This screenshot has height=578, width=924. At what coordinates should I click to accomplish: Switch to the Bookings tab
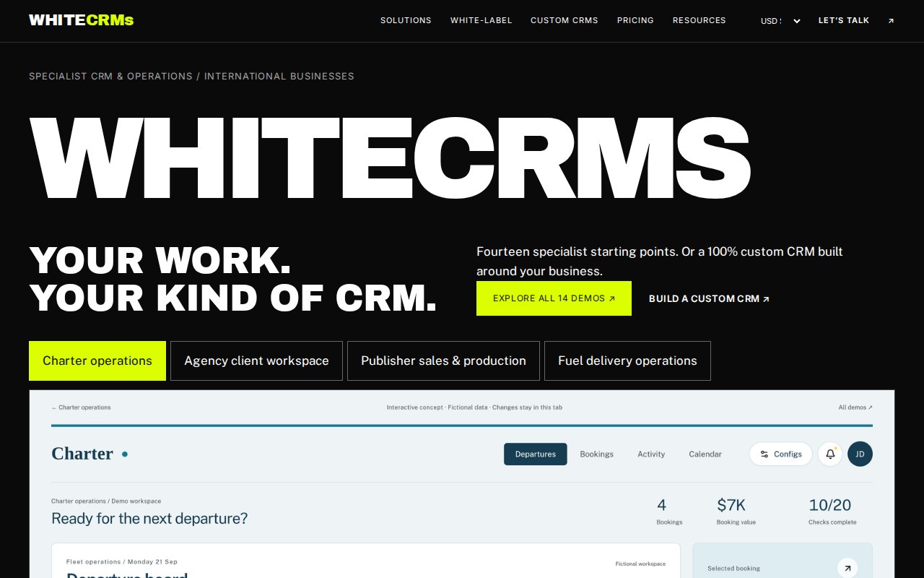coord(597,454)
